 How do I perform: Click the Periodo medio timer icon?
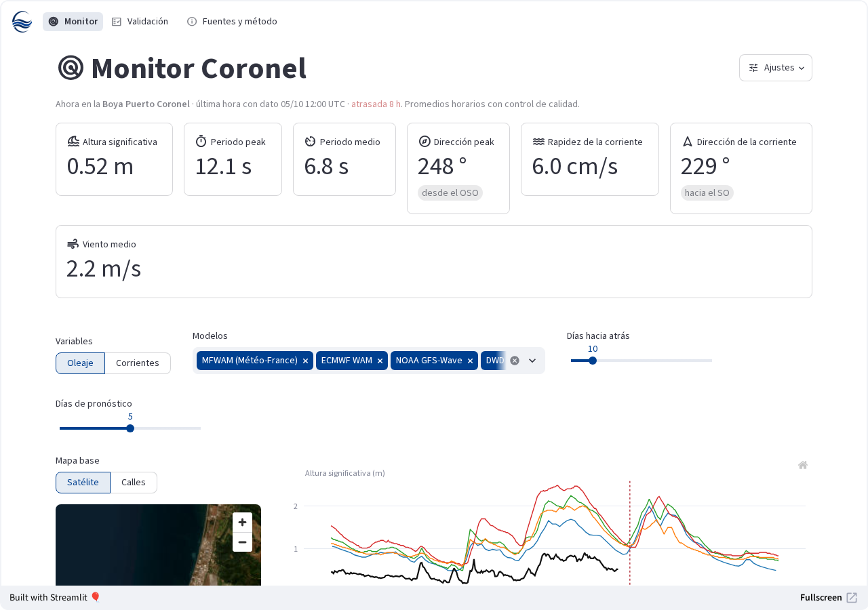[310, 142]
